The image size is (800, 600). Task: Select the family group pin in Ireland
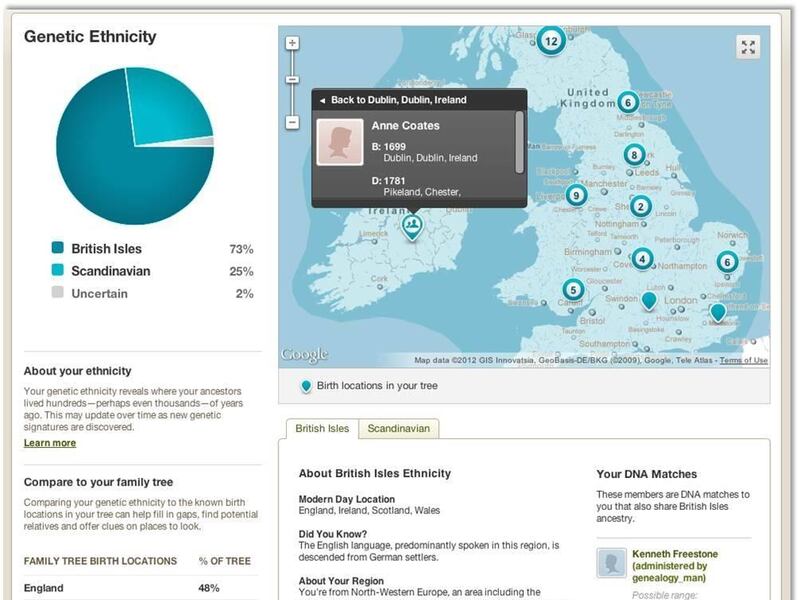(412, 225)
